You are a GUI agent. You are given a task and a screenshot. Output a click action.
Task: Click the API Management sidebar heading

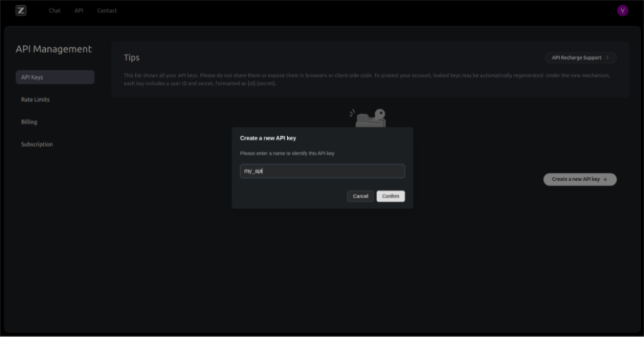tap(54, 50)
